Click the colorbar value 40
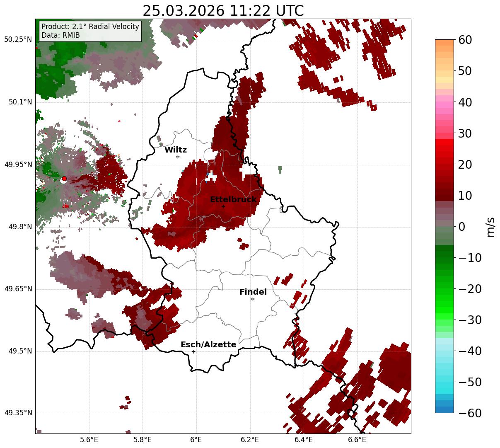The width and height of the screenshot is (500, 448). point(465,102)
